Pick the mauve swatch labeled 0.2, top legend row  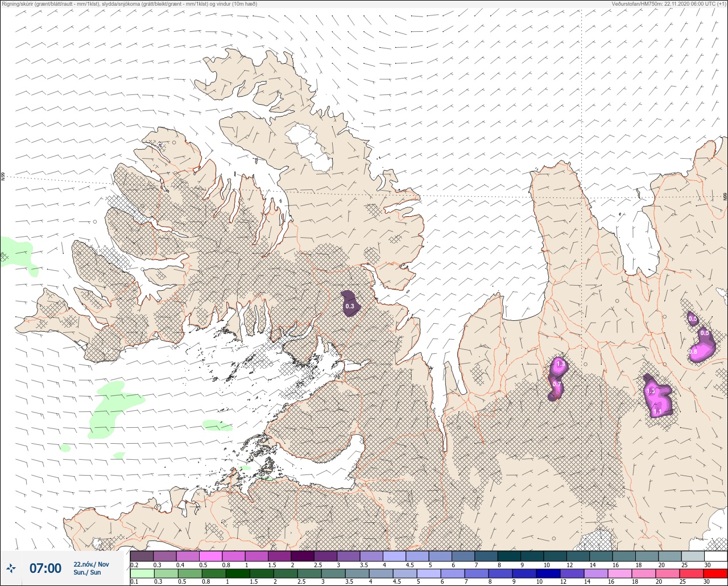pyautogui.click(x=142, y=556)
